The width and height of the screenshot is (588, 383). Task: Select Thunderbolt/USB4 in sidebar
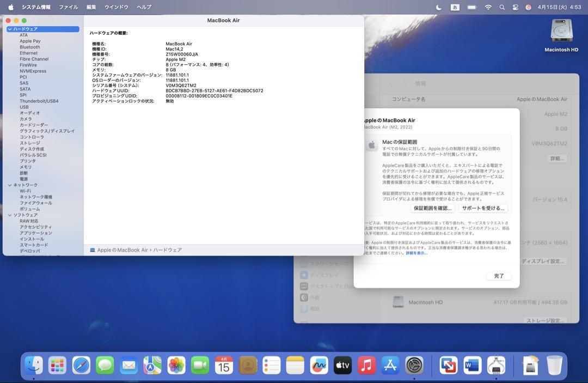(39, 101)
